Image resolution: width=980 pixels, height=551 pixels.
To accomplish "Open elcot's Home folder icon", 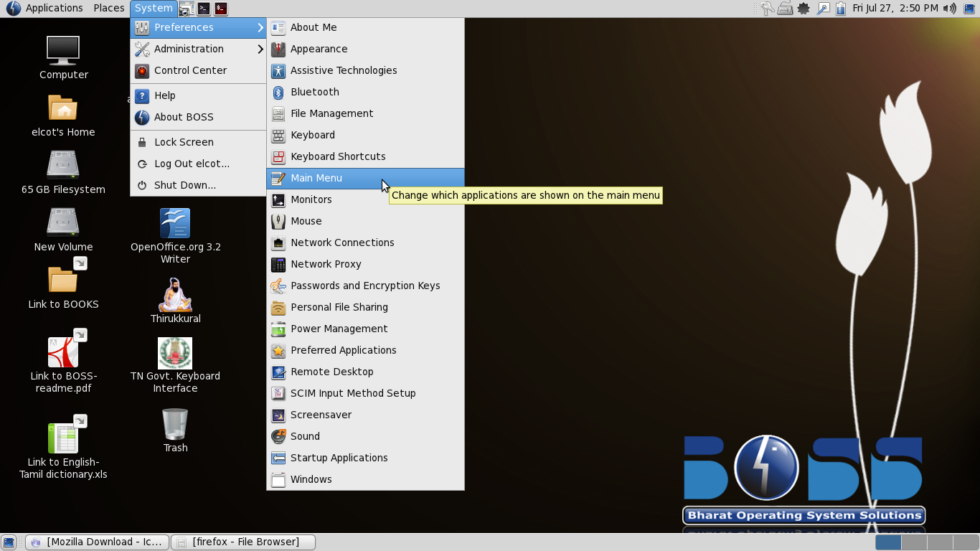I will click(x=63, y=108).
